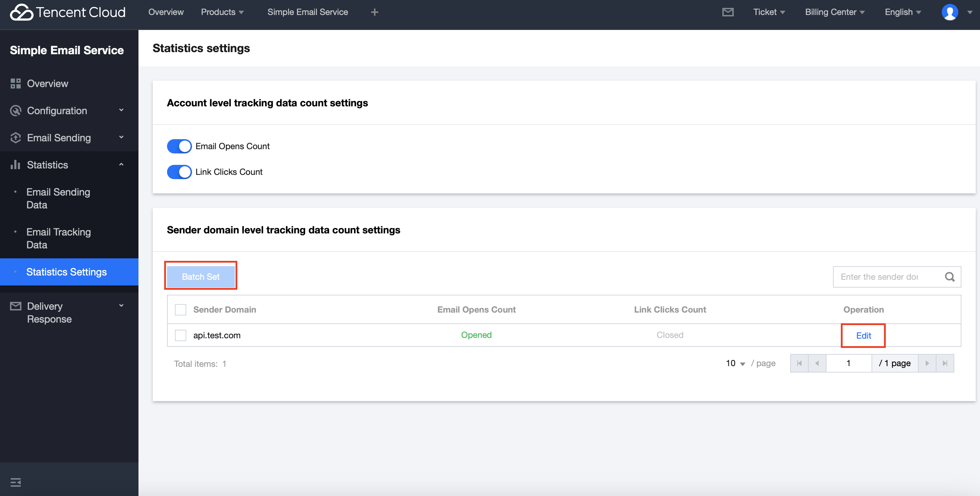Turn off Link Clicks Count toggle

(x=179, y=172)
